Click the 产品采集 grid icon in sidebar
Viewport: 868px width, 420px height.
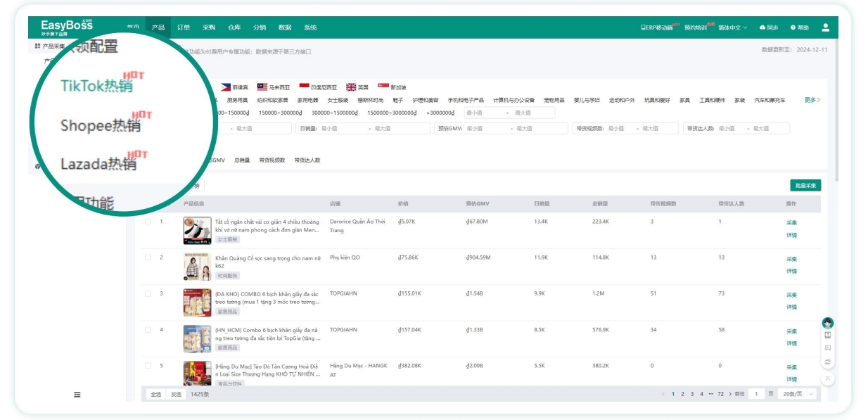coord(37,46)
